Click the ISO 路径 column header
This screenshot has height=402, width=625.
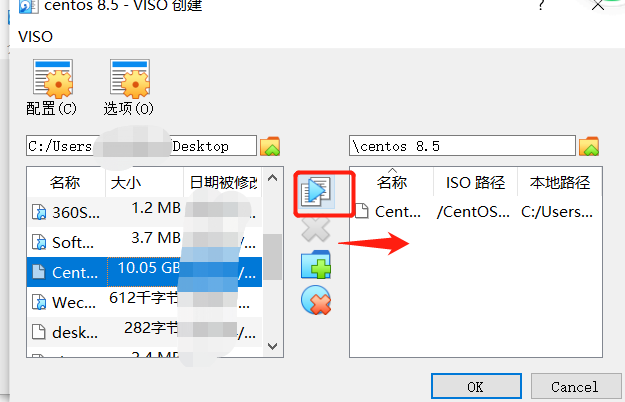[476, 182]
